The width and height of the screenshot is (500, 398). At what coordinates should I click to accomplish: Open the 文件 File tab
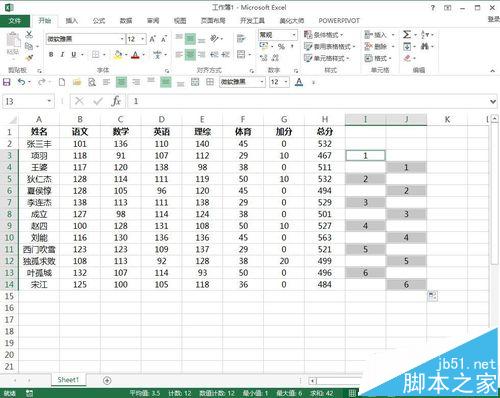pos(15,21)
